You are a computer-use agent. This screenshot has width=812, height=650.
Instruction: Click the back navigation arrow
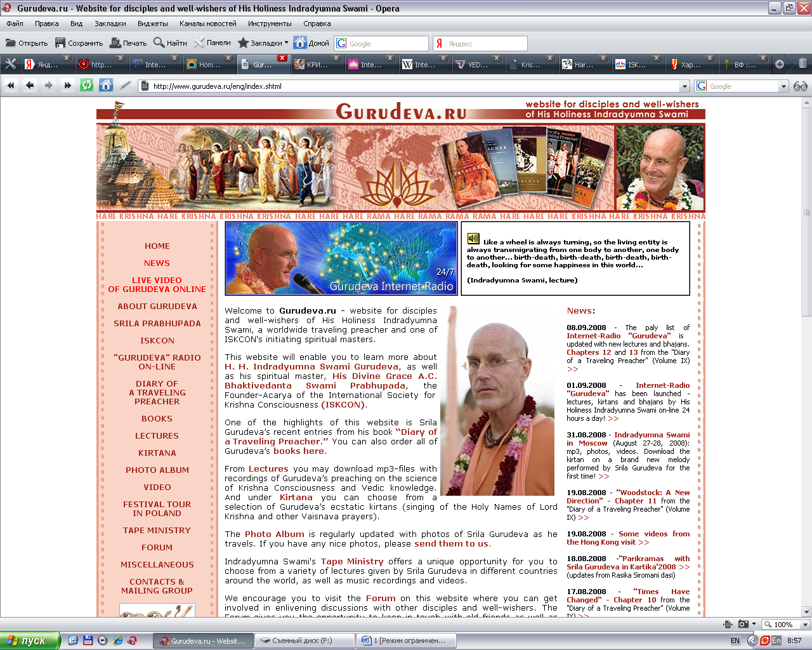pos(30,86)
